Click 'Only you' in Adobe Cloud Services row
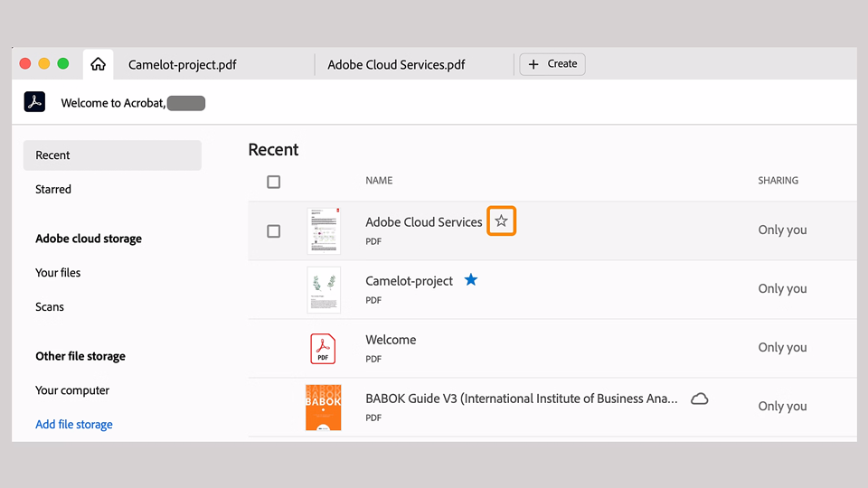 tap(783, 230)
